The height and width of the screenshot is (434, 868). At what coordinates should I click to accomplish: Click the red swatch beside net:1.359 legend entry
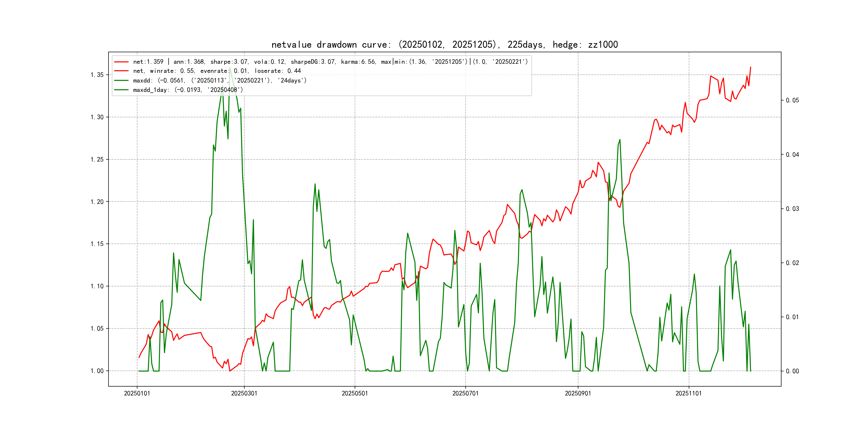pyautogui.click(x=121, y=62)
